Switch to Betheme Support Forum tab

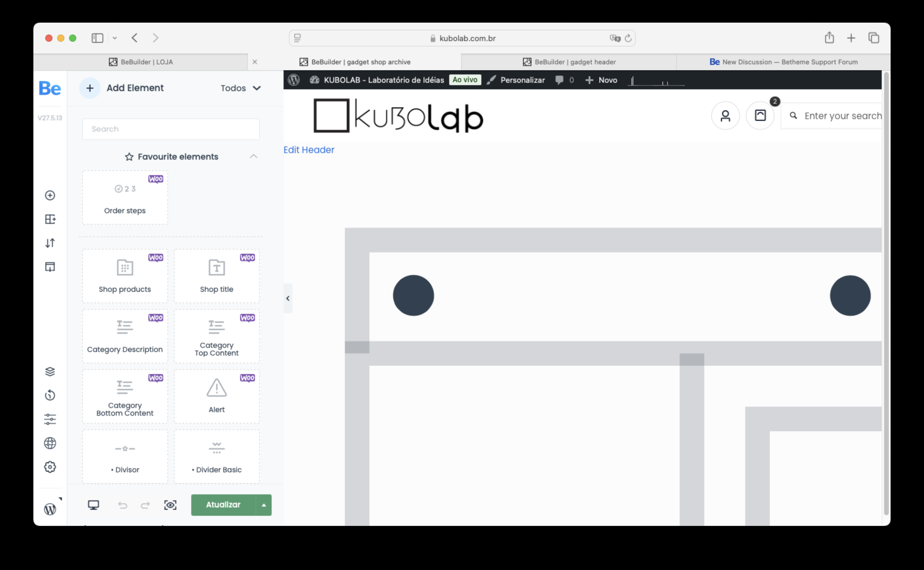(783, 62)
